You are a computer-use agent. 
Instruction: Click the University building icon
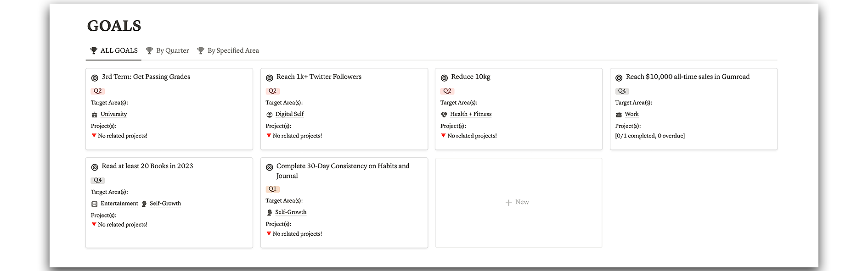click(95, 115)
